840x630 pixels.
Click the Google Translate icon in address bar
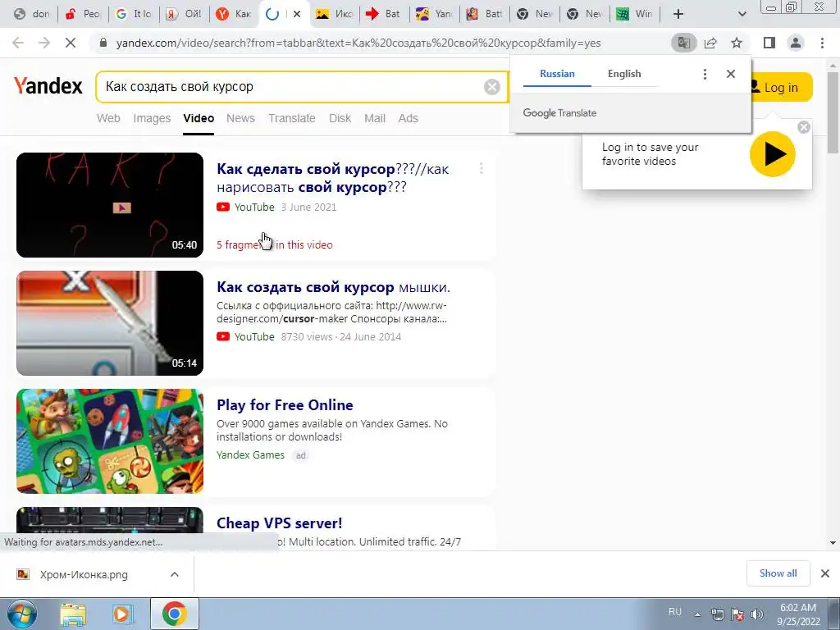tap(683, 43)
